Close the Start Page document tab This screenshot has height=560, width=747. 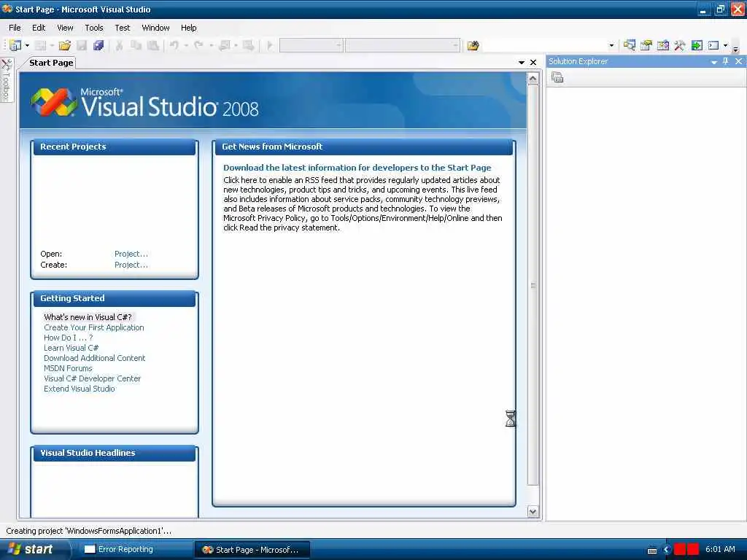[x=533, y=63]
